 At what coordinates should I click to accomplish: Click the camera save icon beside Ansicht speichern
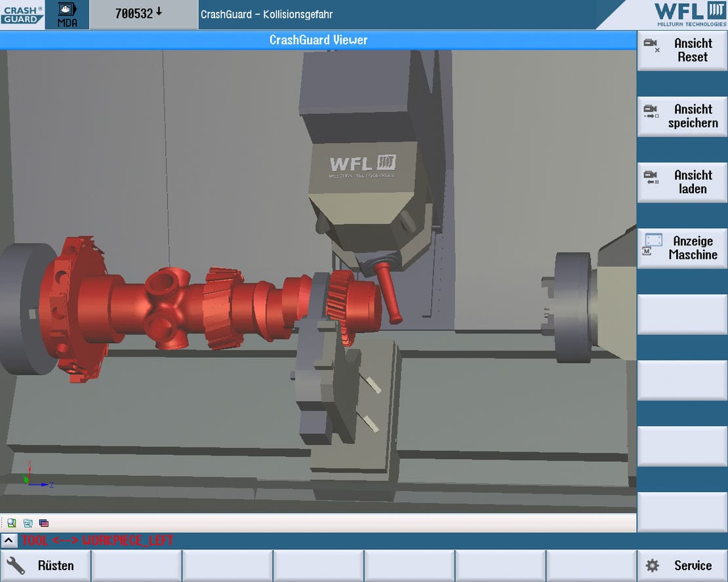652,111
